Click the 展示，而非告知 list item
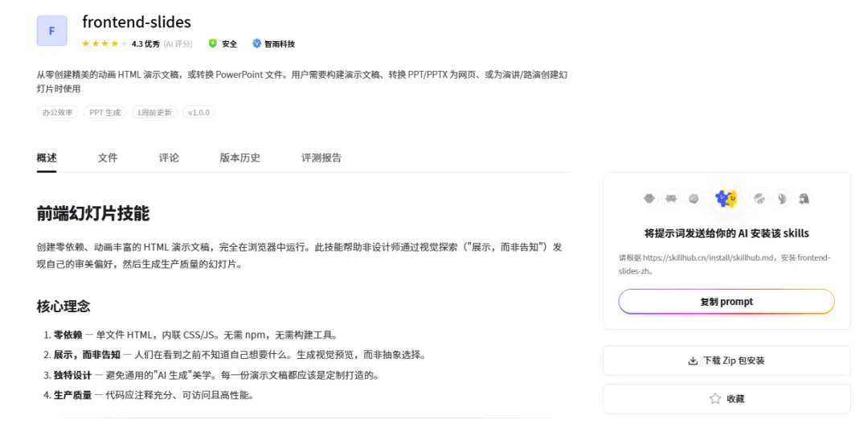868x424 pixels. coord(240,355)
